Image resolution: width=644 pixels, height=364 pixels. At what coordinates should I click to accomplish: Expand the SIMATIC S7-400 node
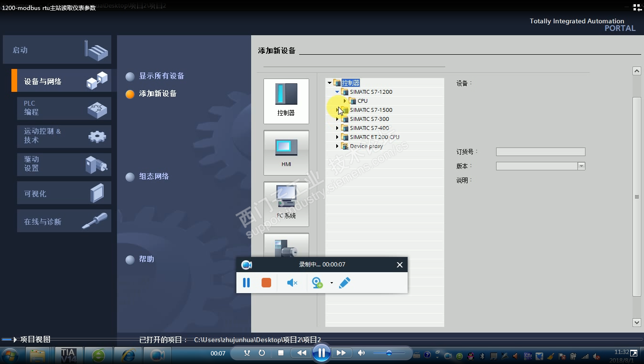coord(337,128)
